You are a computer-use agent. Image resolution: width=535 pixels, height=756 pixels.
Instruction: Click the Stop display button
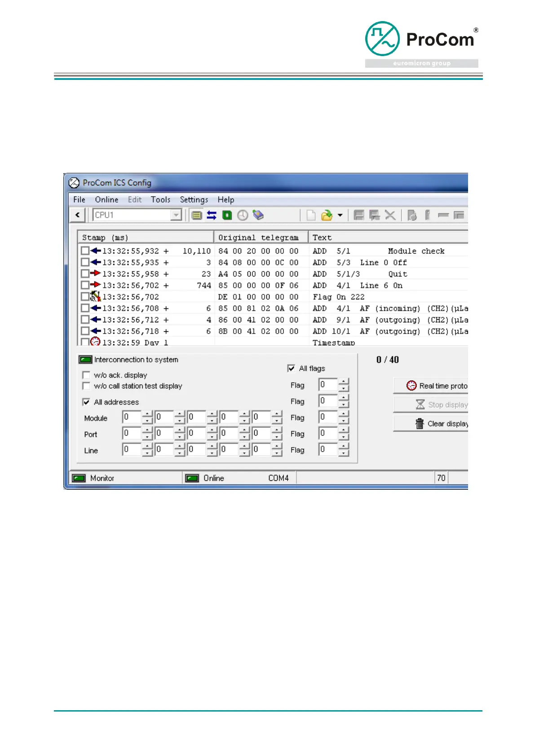pos(431,405)
